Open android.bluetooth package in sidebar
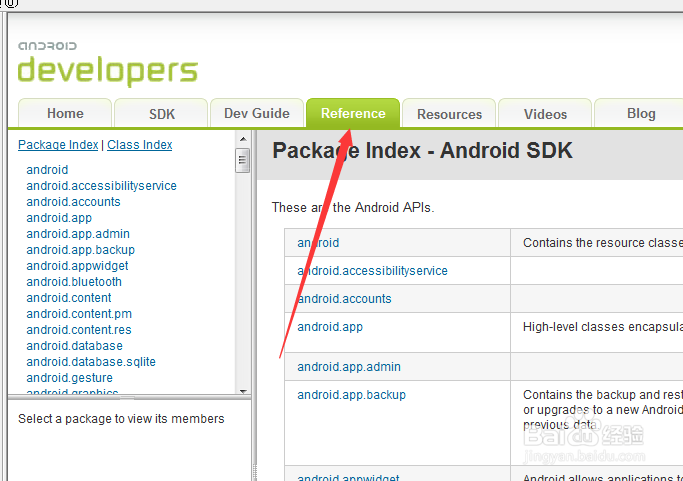Image resolution: width=683 pixels, height=481 pixels. 74,282
